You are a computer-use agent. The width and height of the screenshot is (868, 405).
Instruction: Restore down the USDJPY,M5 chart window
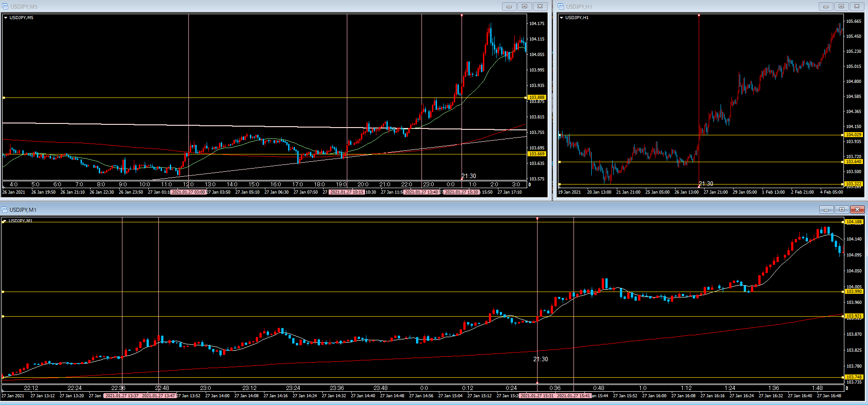pos(524,6)
